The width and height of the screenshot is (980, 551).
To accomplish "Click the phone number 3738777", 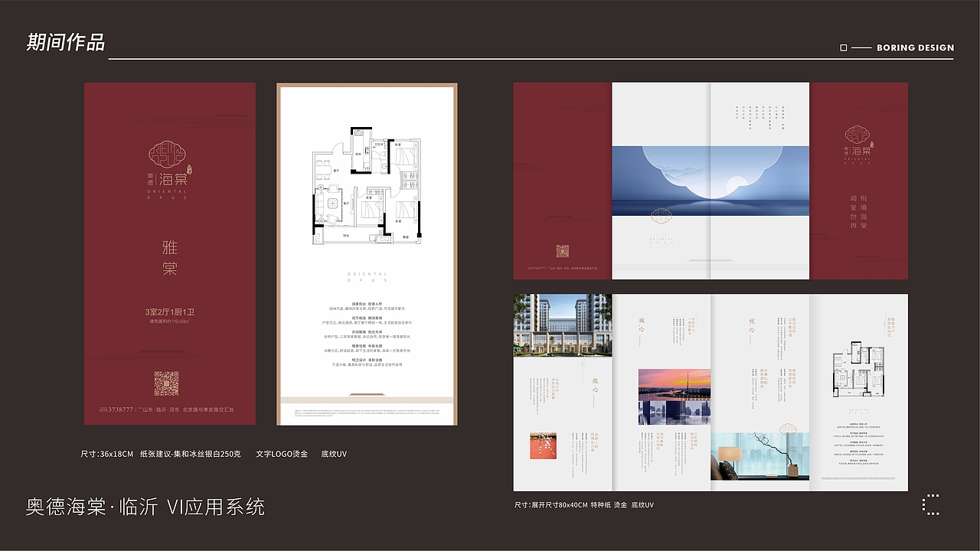I will pos(122,410).
